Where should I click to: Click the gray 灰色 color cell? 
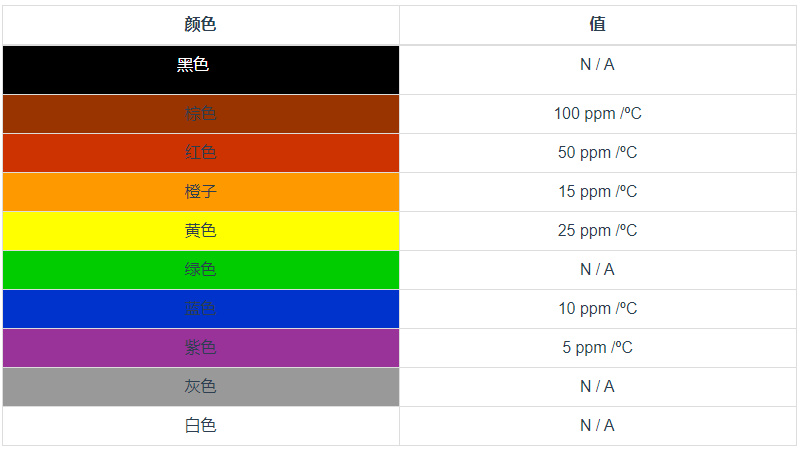coord(200,387)
